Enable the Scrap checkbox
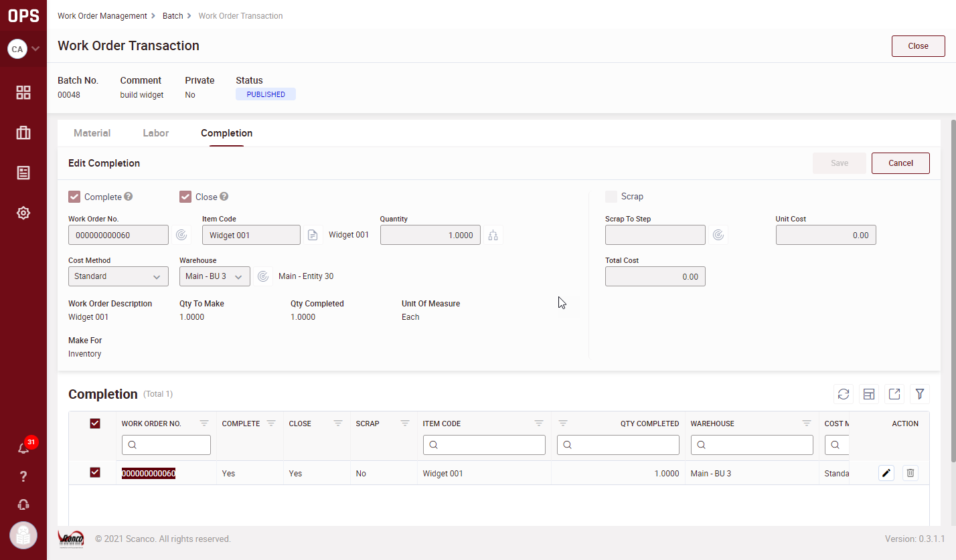The height and width of the screenshot is (560, 956). pos(611,197)
